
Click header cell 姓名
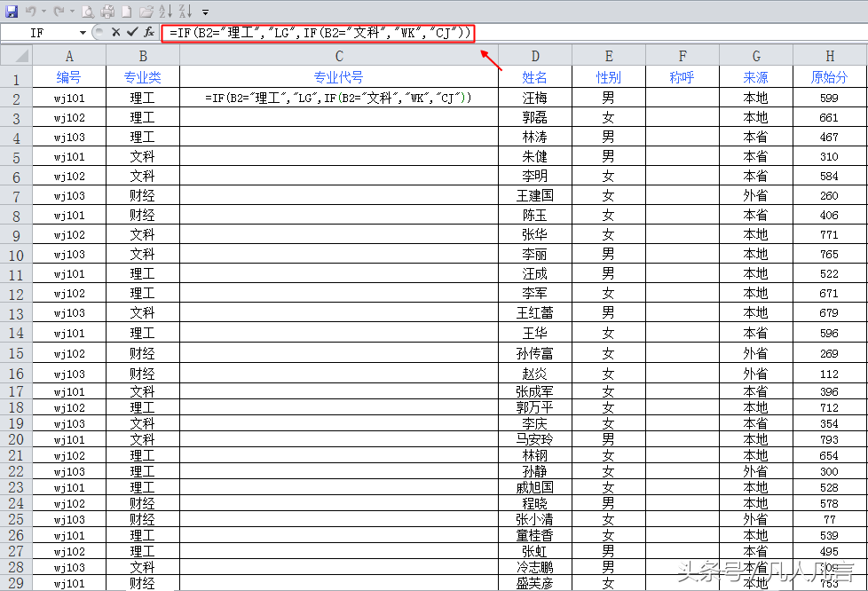535,77
